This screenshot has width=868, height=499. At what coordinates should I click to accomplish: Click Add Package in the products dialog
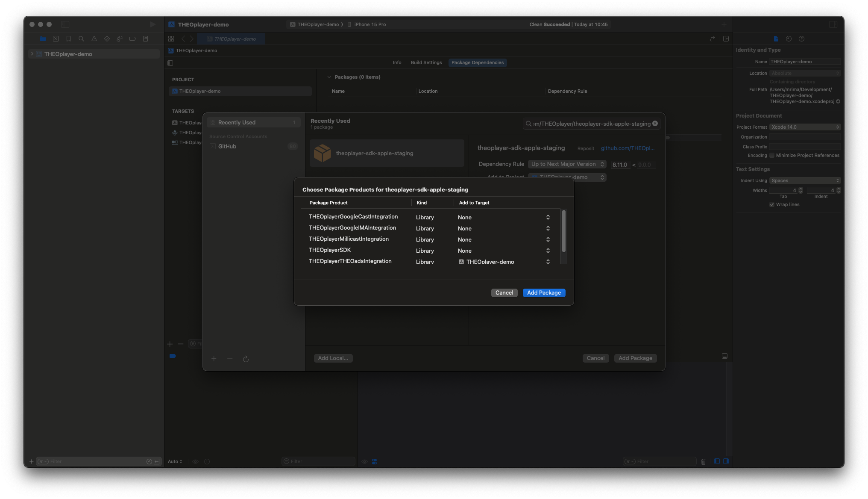tap(544, 292)
